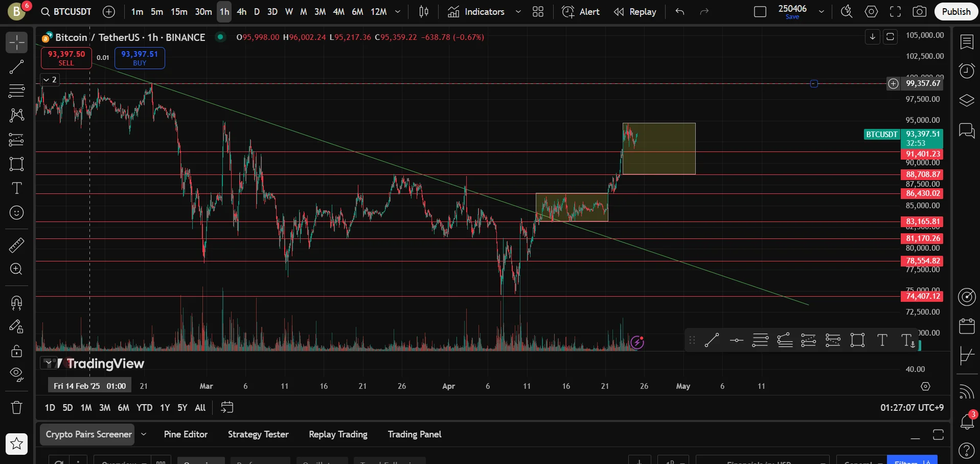Click the undo arrow
The height and width of the screenshot is (464, 980).
coord(679,12)
